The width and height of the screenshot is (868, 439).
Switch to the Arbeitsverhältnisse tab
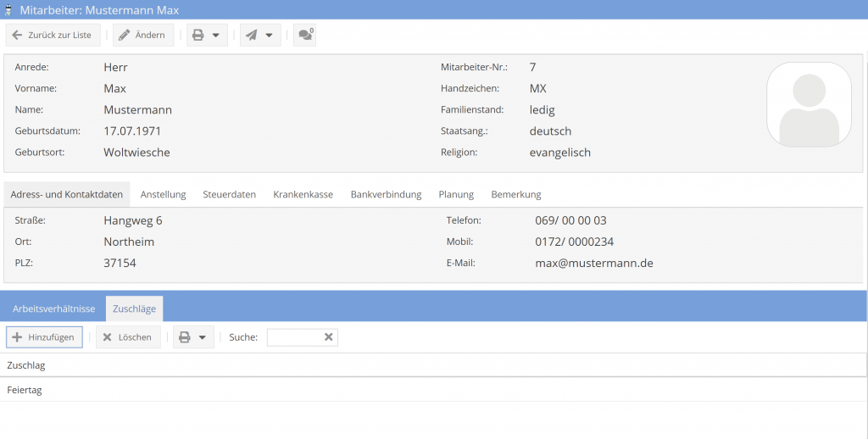pos(53,308)
